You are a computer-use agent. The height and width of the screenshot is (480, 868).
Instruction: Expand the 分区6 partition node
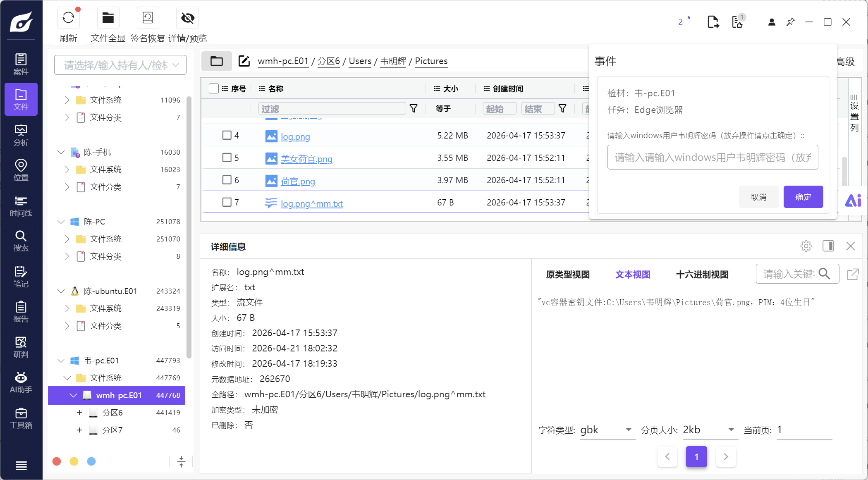(x=79, y=413)
